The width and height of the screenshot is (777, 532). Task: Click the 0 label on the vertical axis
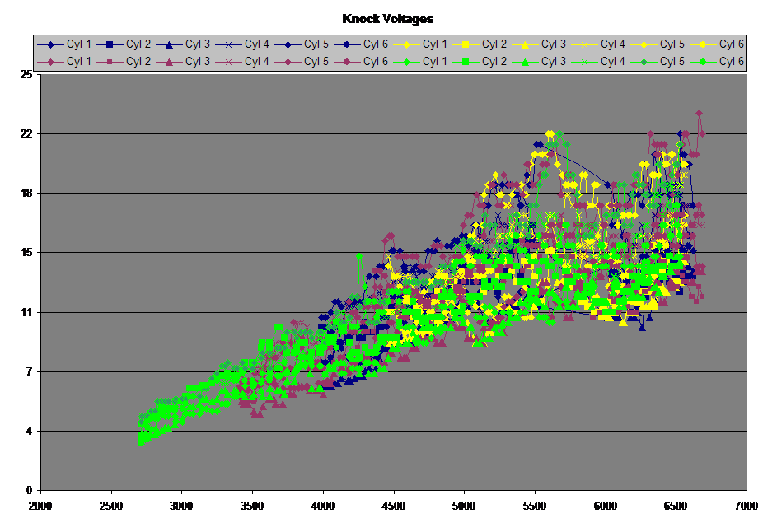coord(29,490)
